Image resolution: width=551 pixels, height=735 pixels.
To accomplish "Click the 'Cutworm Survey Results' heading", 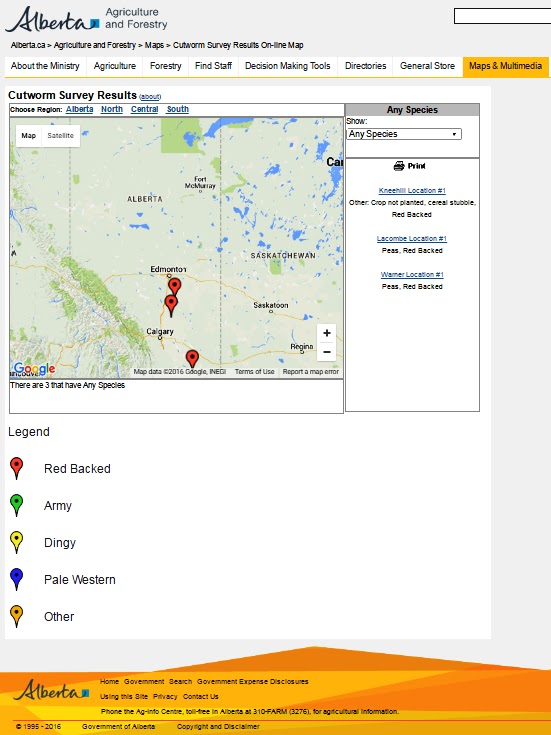I will [72, 95].
